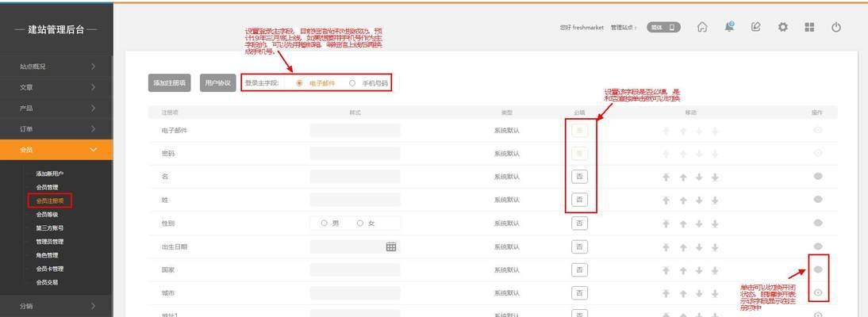Image resolution: width=868 pixels, height=317 pixels.
Task: Move the 名 row to top
Action: tap(666, 178)
